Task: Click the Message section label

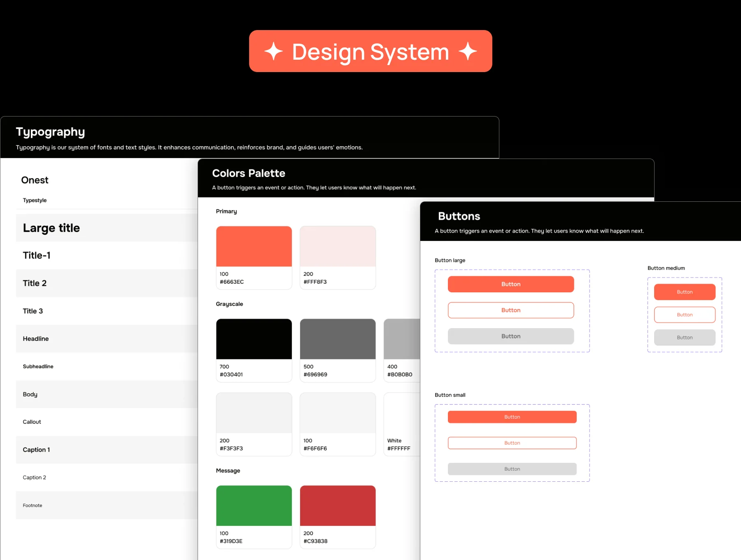Action: (x=228, y=471)
